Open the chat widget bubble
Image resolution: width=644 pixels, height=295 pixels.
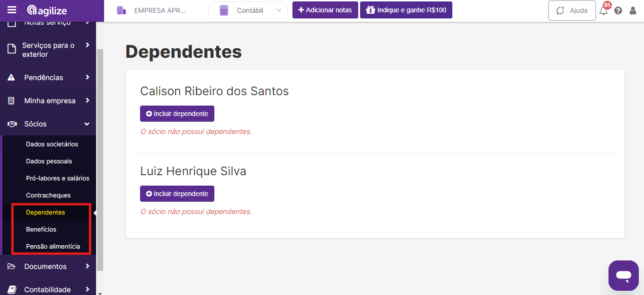(624, 275)
